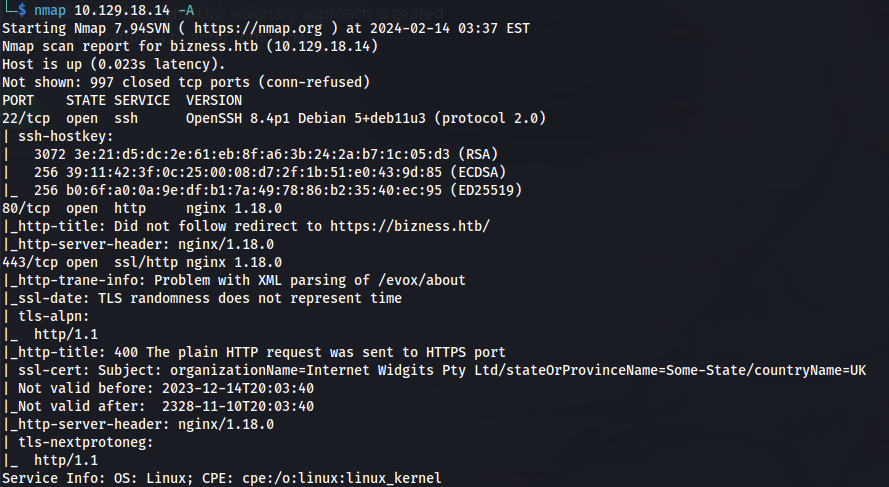
Task: Click the 22/tcp port entry
Action: (26, 118)
